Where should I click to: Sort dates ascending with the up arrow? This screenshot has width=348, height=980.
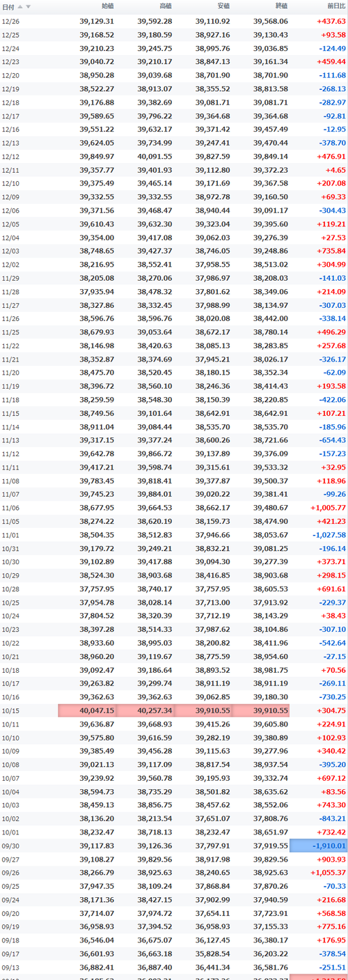point(20,6)
